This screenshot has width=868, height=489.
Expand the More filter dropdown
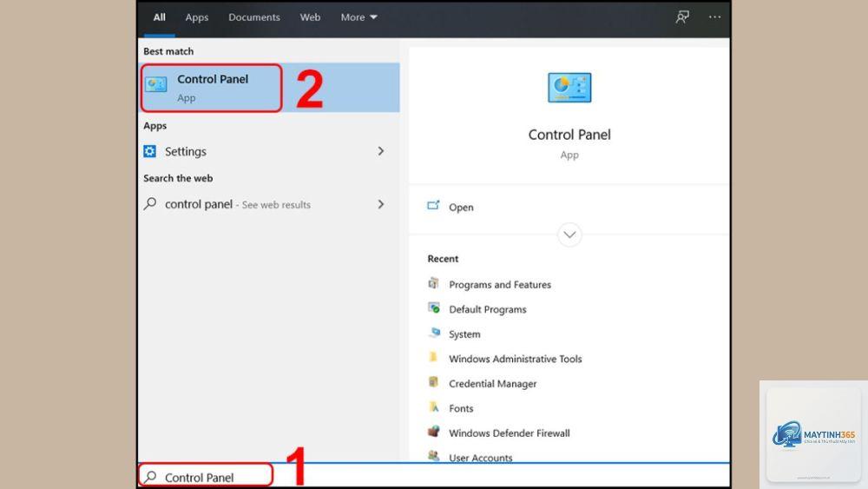(358, 17)
